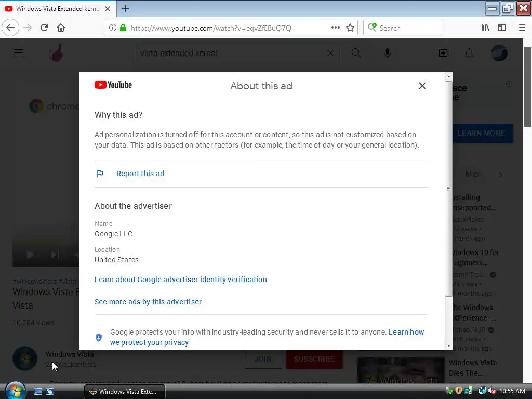The image size is (532, 399).
Task: Click the ad info icon beside the ad
Action: pyautogui.click(x=509, y=84)
